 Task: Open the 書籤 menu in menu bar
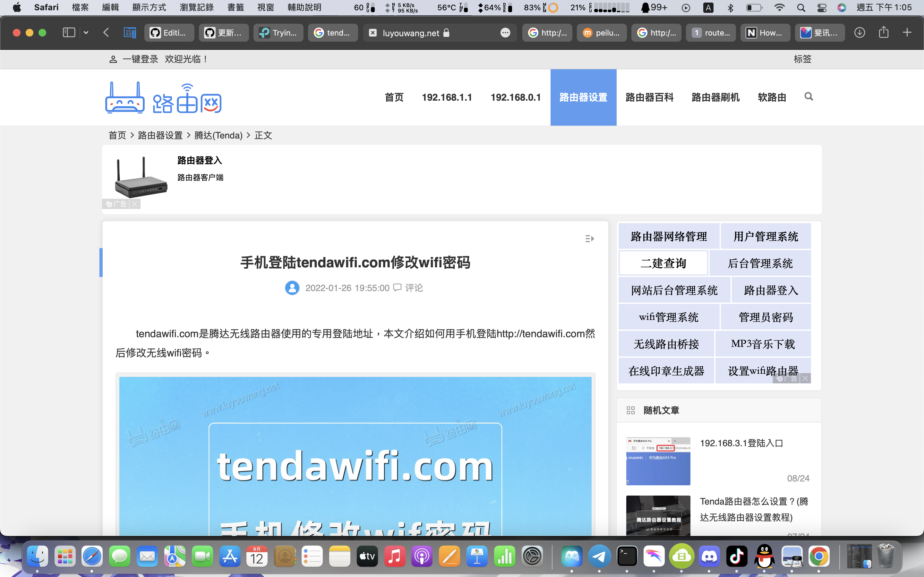235,7
